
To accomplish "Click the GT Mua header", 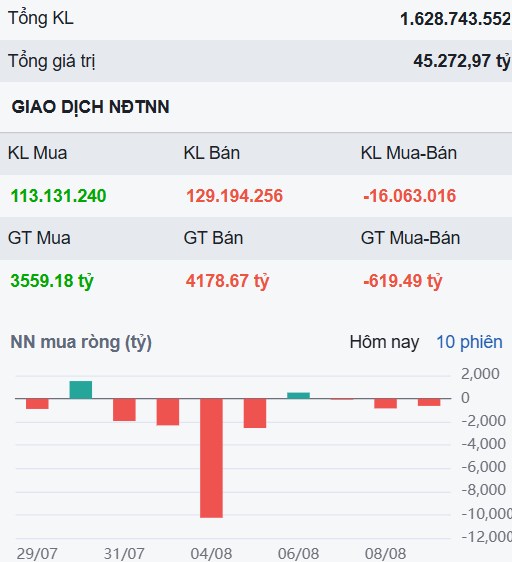I will tap(39, 238).
